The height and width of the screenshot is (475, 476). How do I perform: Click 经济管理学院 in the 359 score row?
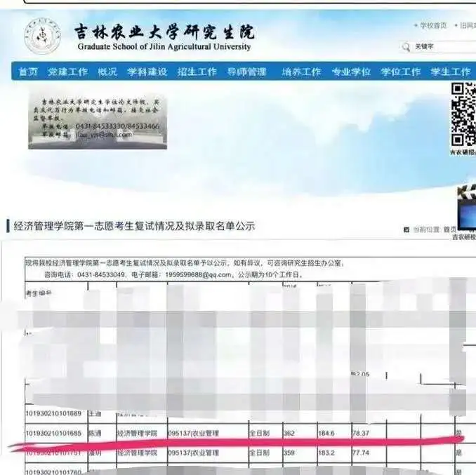coord(137,453)
